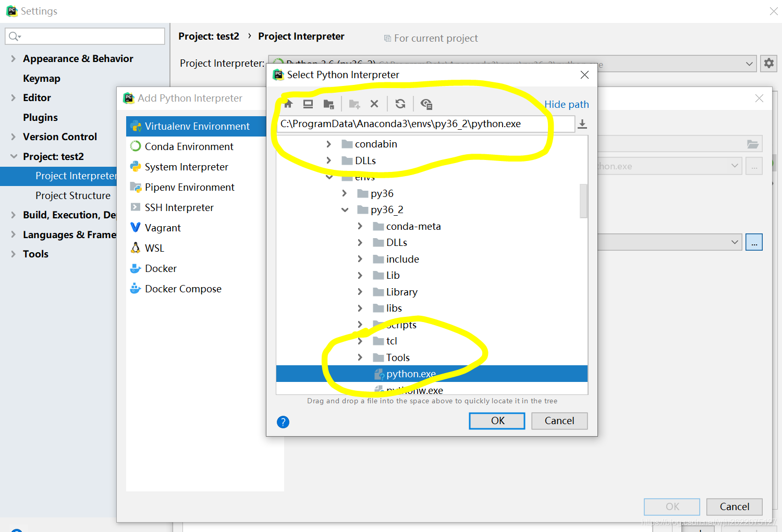
Task: Expand the condabin folder
Action: tap(328, 144)
